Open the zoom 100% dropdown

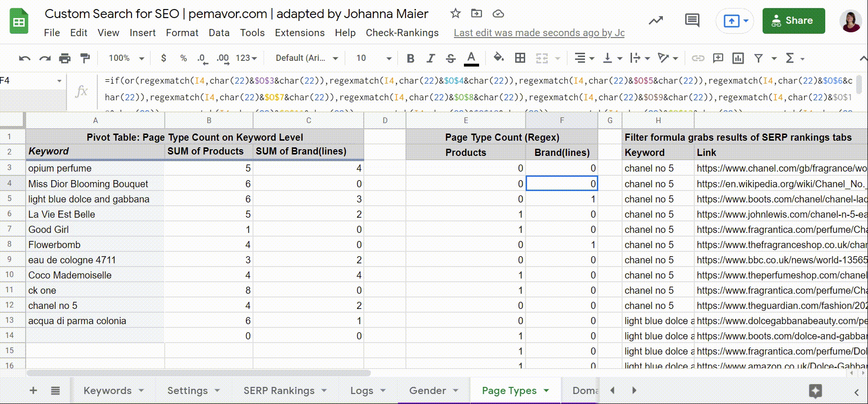(x=126, y=58)
